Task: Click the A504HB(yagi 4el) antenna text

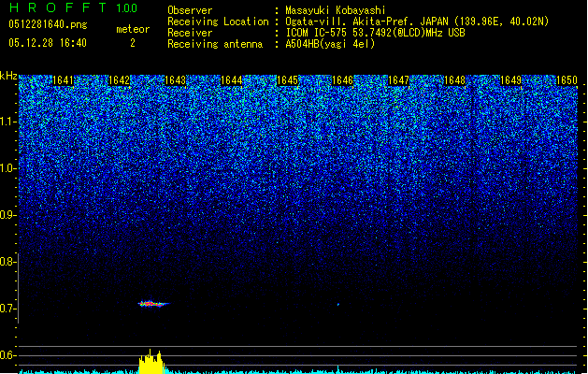Action: (x=330, y=44)
